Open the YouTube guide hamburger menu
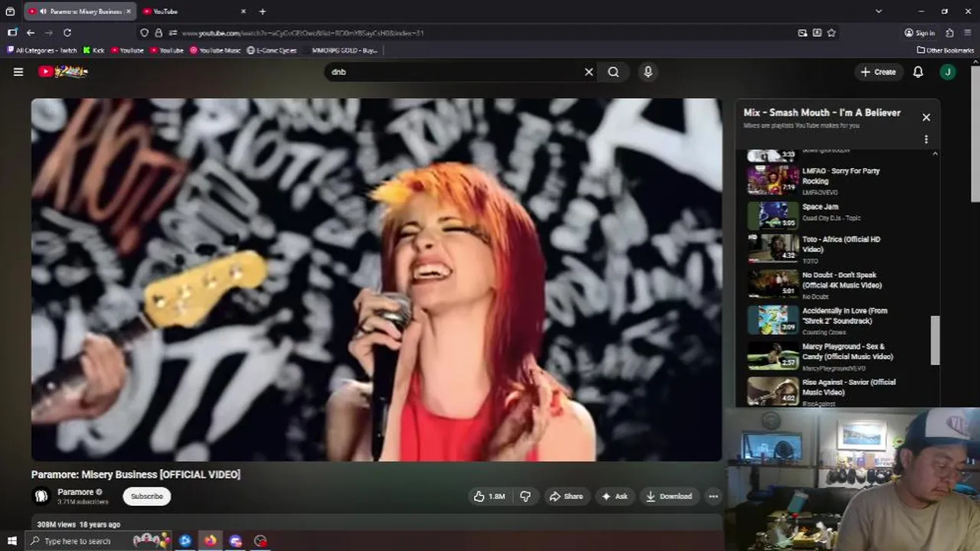 pyautogui.click(x=18, y=72)
